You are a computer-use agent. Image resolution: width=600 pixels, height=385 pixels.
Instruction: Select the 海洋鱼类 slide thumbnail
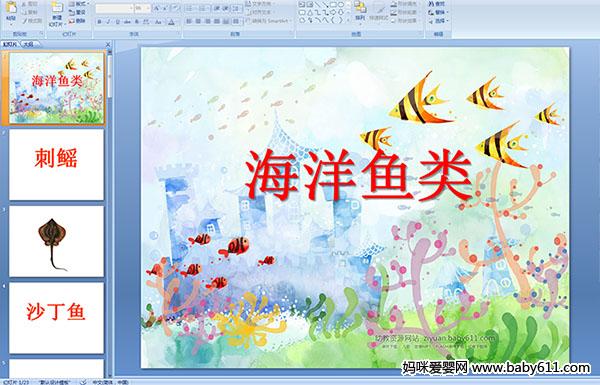tap(57, 88)
